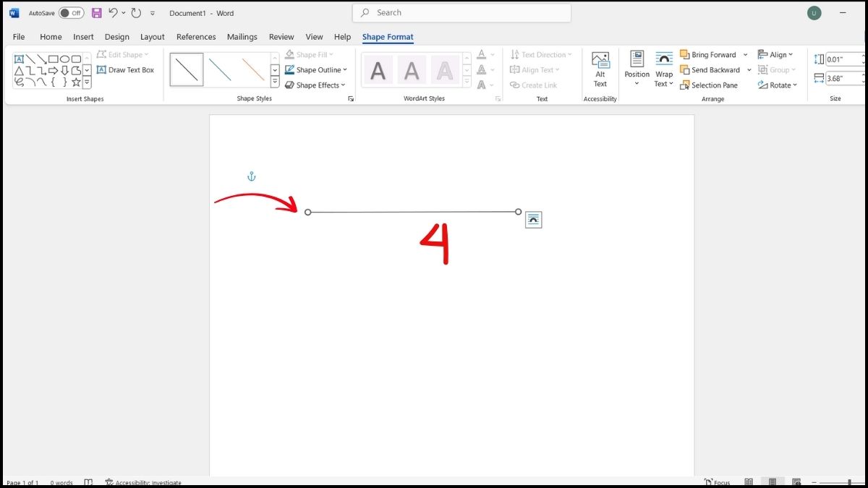The width and height of the screenshot is (868, 488).
Task: Select the Down Arrow block shape
Action: (64, 70)
